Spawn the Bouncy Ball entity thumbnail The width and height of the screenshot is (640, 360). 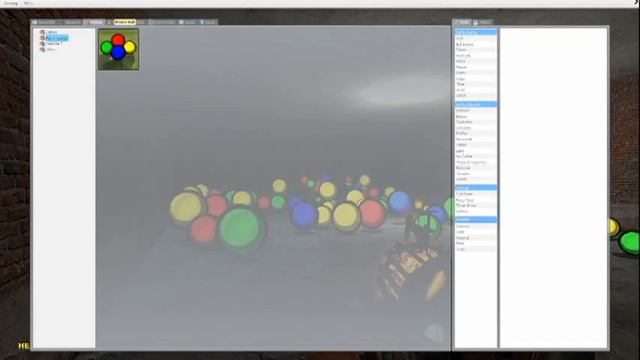118,49
